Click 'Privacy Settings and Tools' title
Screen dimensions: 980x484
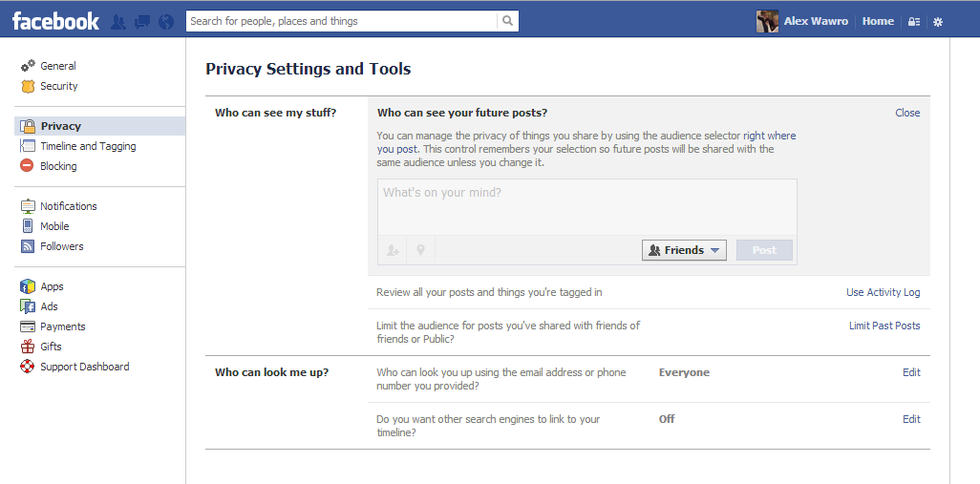309,70
